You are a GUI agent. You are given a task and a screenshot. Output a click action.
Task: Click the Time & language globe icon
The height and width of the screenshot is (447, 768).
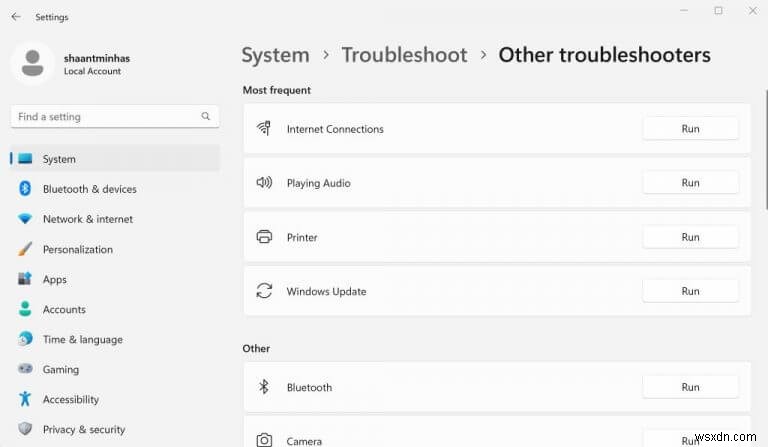point(25,339)
